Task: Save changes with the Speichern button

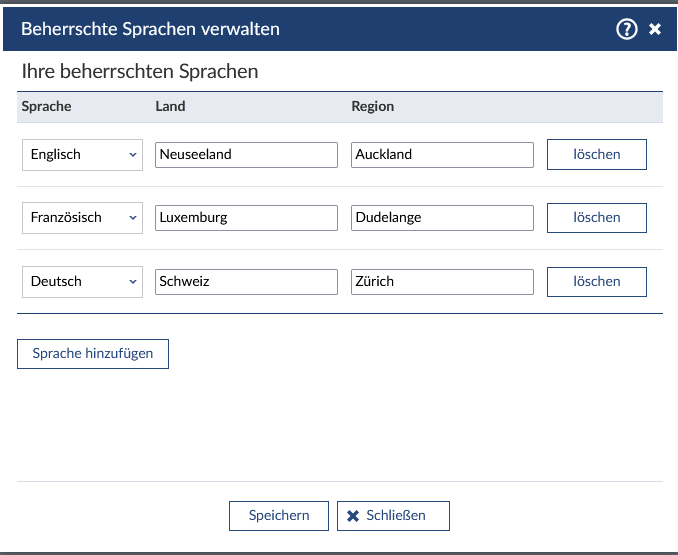Action: pyautogui.click(x=279, y=515)
